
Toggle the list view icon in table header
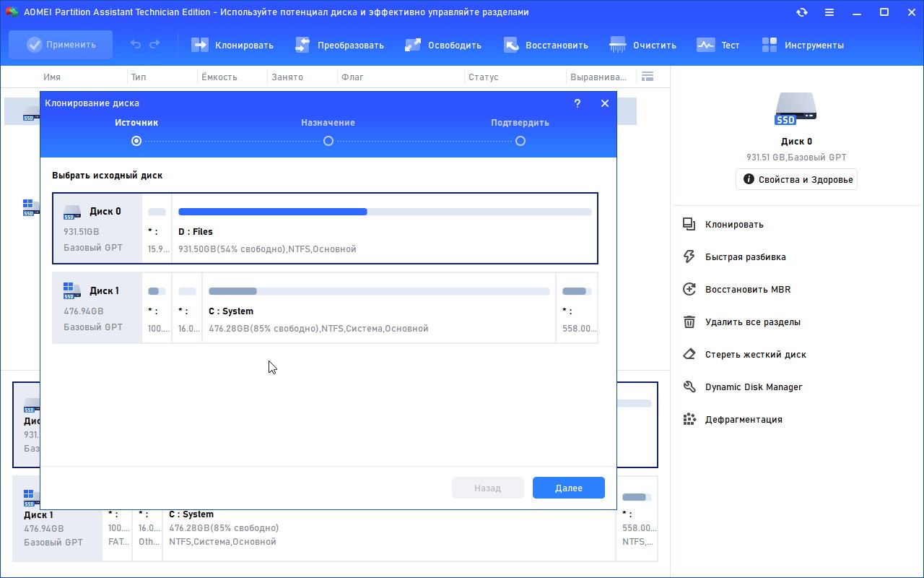(647, 77)
